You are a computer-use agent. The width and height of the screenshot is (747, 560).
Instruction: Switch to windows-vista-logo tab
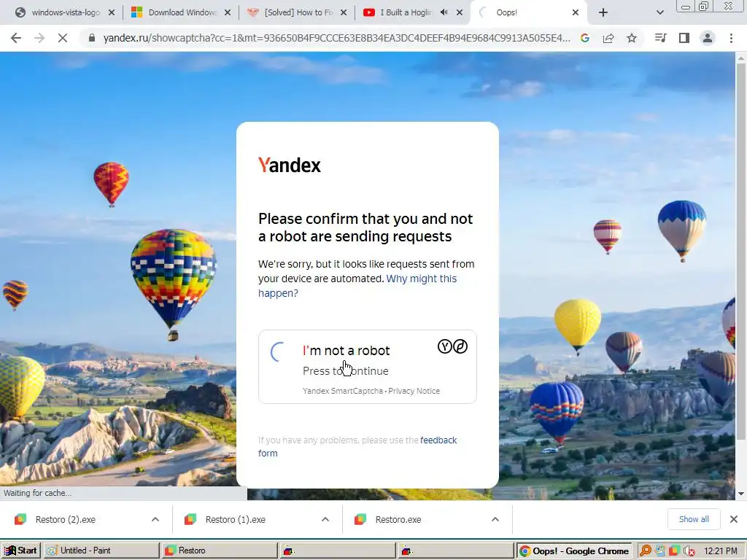(65, 12)
